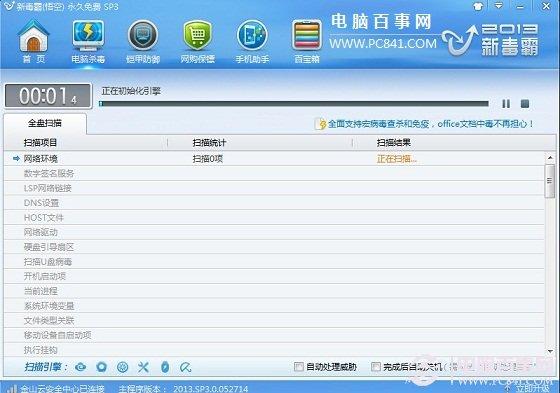Enable the 自动处理威胁 checkbox
Image resolution: width=560 pixels, height=393 pixels.
tap(299, 367)
